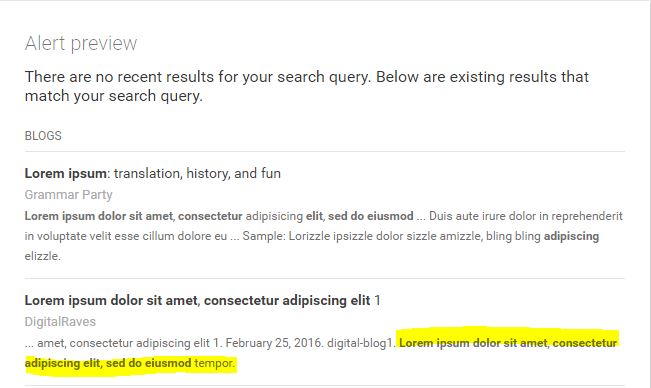Viewport: 651px width, 388px height.
Task: Click the word "elizzle." in first snippet
Action: 42,256
